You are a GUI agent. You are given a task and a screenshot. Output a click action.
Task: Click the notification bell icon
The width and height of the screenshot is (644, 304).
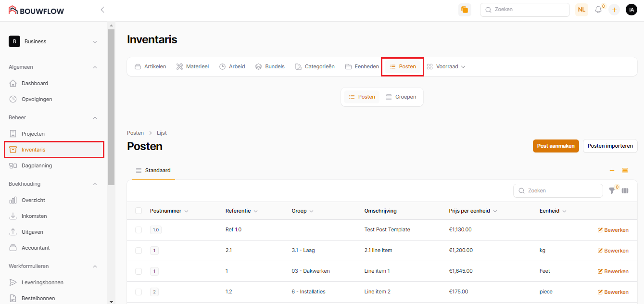pos(598,10)
